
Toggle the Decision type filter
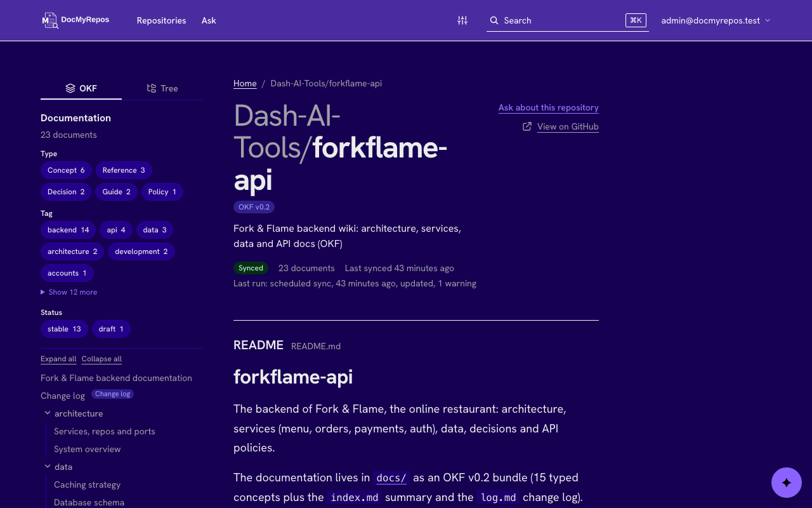66,192
